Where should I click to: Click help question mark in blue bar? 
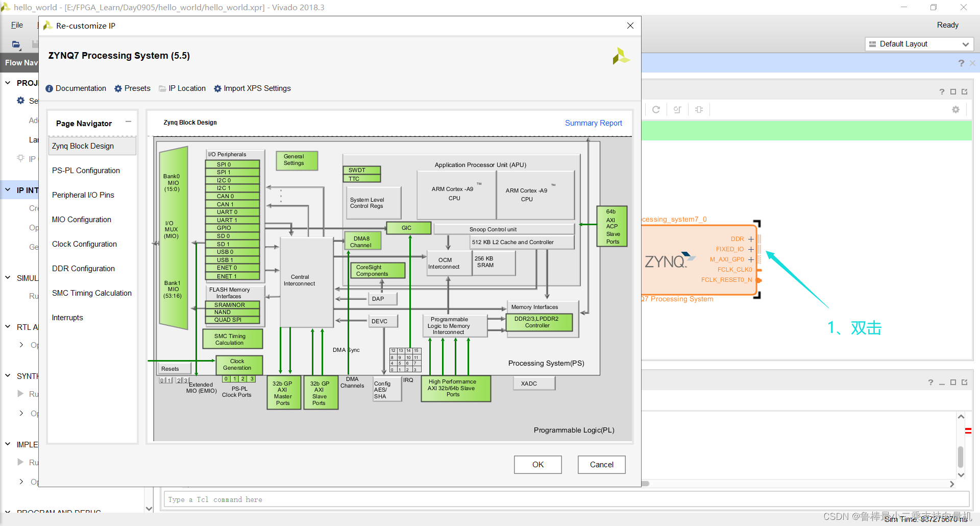[x=961, y=63]
